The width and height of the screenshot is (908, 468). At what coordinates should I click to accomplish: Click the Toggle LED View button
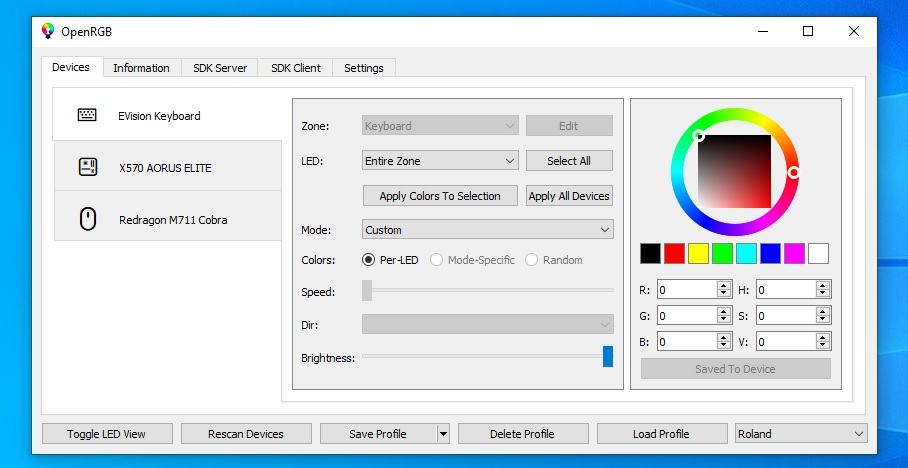[x=107, y=434]
